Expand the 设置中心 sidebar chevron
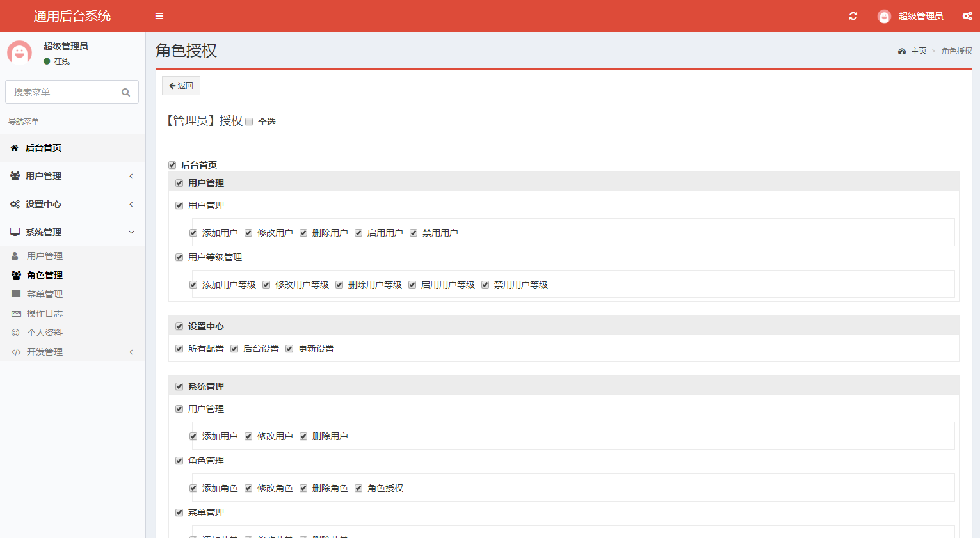Viewport: 980px width, 538px height. 131,204
